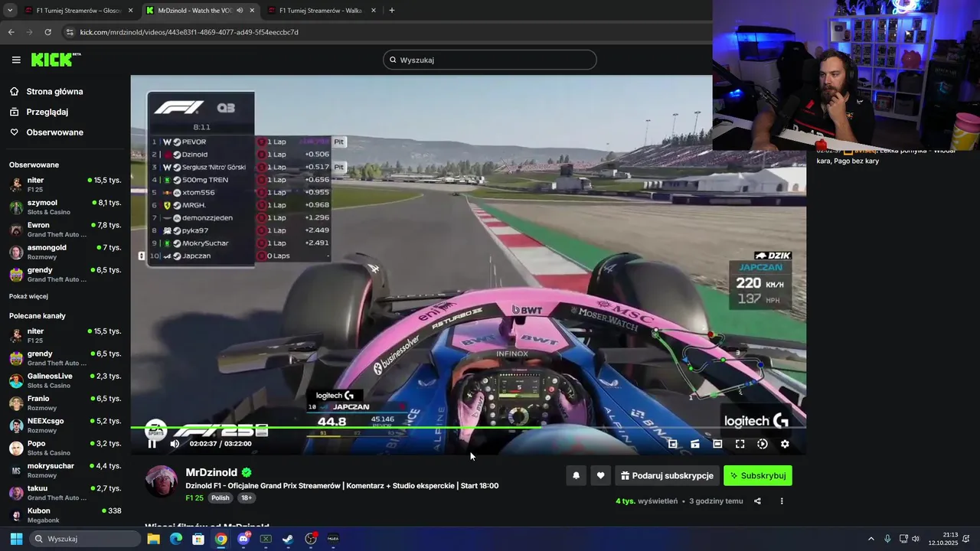The height and width of the screenshot is (551, 980).
Task: Click the green Subskrybuj button
Action: [x=758, y=475]
